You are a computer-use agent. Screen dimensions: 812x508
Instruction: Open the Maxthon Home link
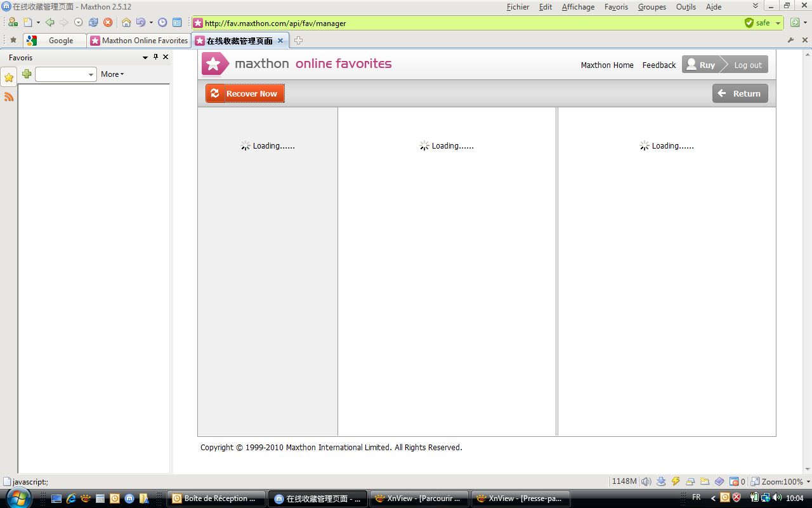point(607,65)
